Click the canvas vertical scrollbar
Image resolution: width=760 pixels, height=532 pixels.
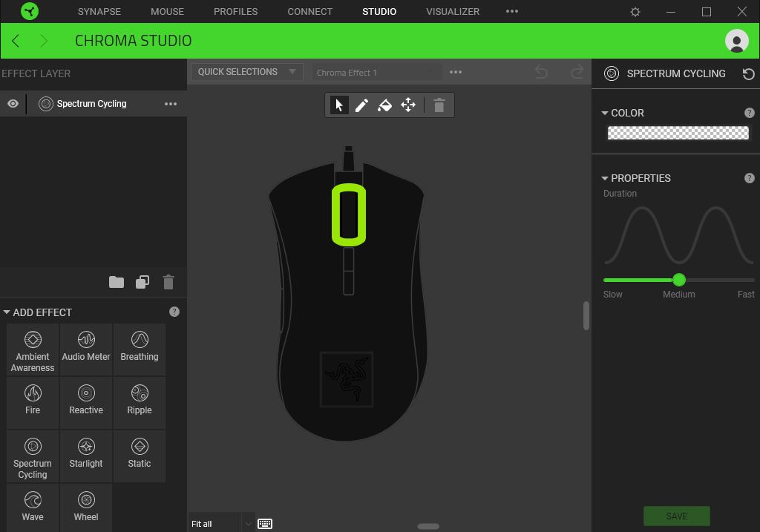pos(586,315)
